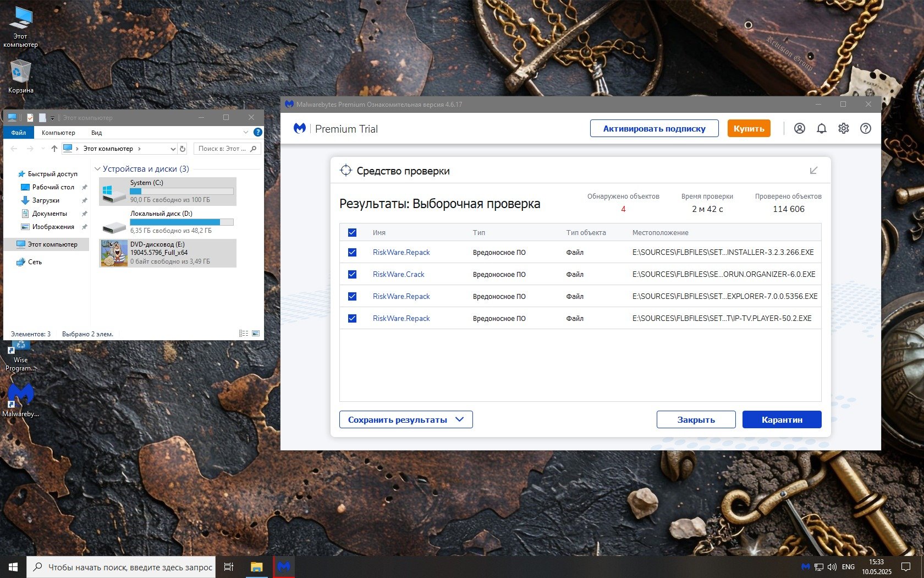Viewport: 924px width, 578px height.
Task: Refresh the Explorer address bar location
Action: pyautogui.click(x=183, y=149)
